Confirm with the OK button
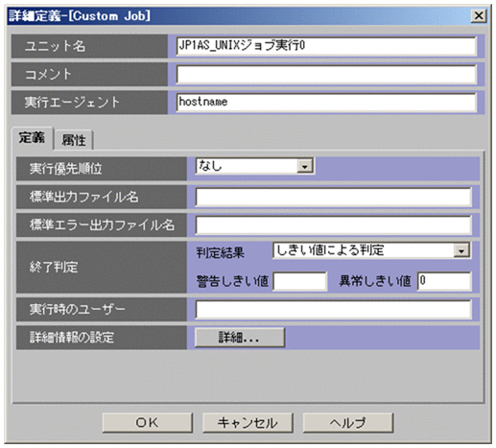The width and height of the screenshot is (496, 448). point(148,423)
